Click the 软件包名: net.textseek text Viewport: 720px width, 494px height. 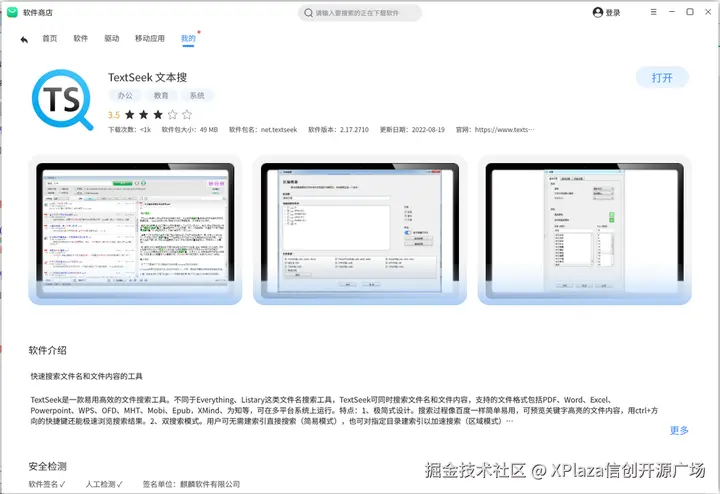click(263, 130)
